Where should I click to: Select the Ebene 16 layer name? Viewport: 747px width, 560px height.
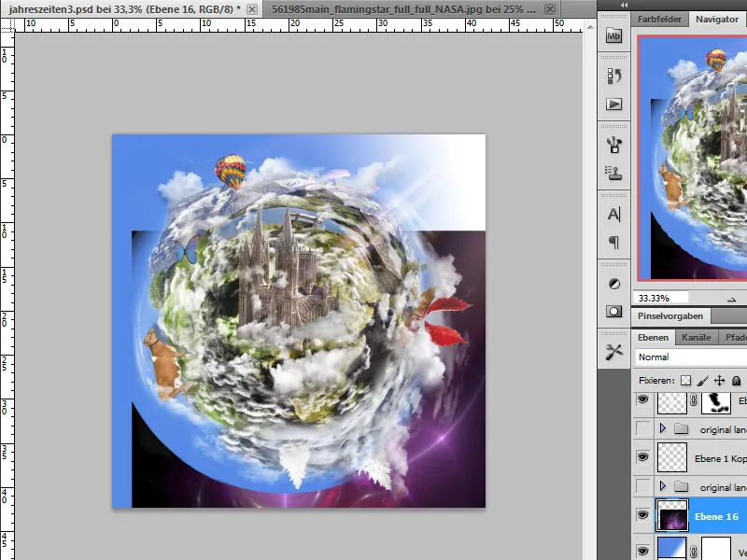tap(716, 516)
